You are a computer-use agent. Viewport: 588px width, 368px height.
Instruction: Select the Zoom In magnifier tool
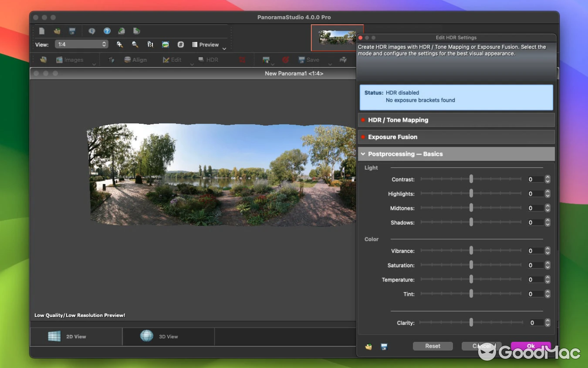click(119, 44)
